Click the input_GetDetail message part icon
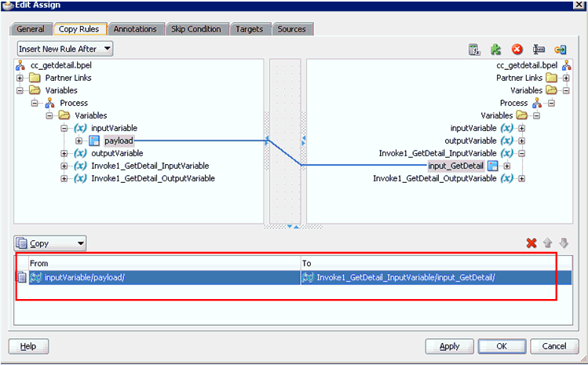Image resolution: width=588 pixels, height=365 pixels. pyautogui.click(x=492, y=166)
